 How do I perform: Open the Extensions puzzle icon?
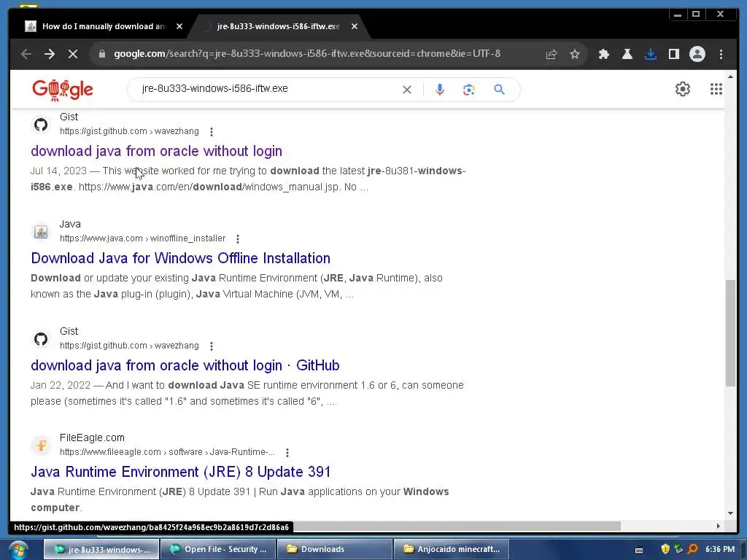(603, 54)
